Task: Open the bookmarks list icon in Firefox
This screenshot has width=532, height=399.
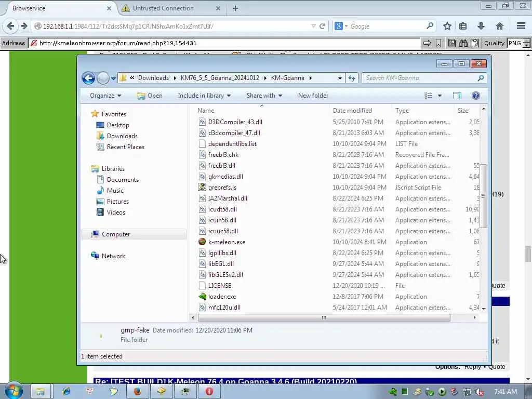Action: [x=463, y=26]
